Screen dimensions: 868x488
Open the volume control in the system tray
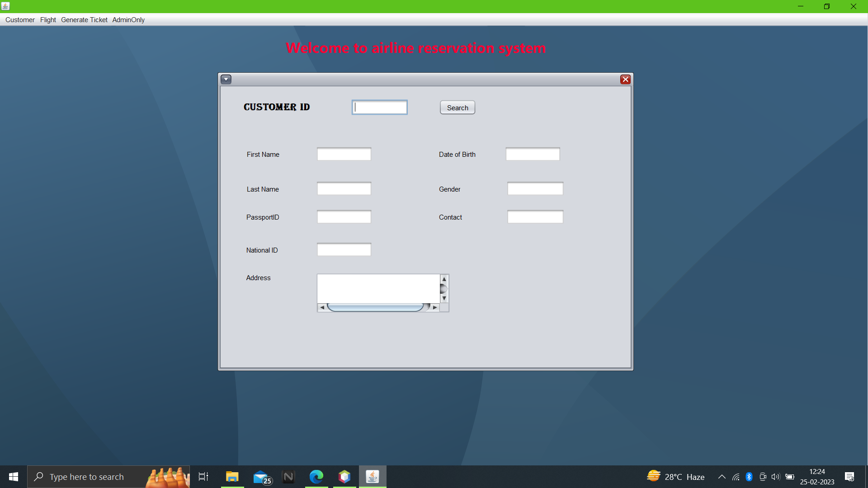[776, 476]
